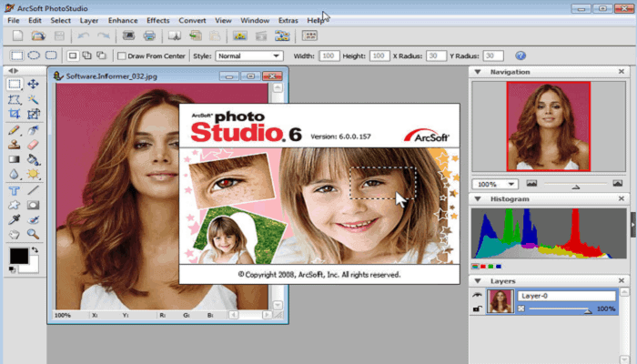Image resolution: width=637 pixels, height=364 pixels.
Task: Close the Navigation panel
Action: [622, 72]
